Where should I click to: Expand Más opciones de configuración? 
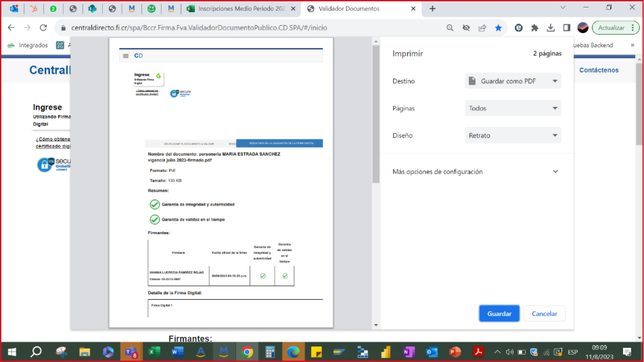coord(476,172)
